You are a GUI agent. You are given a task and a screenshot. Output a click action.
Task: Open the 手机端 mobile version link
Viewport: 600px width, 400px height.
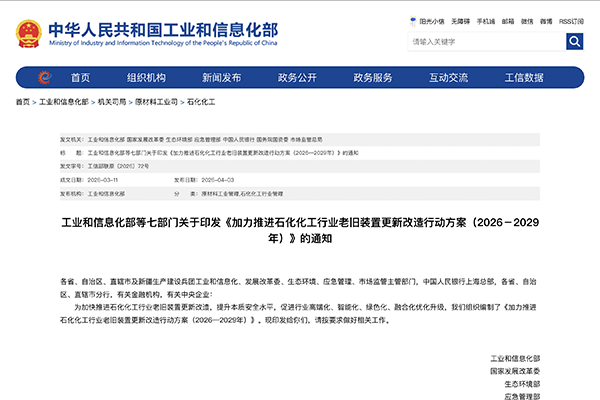click(487, 20)
